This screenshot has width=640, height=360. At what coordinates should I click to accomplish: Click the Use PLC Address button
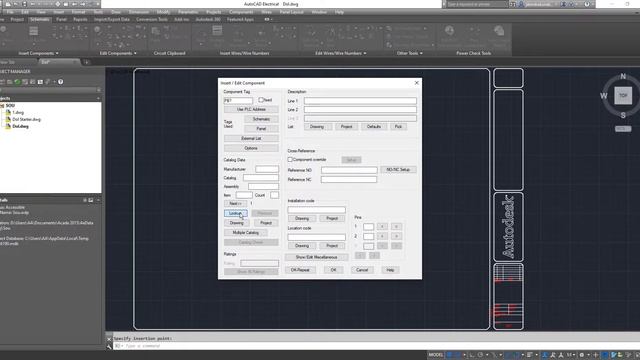[251, 109]
